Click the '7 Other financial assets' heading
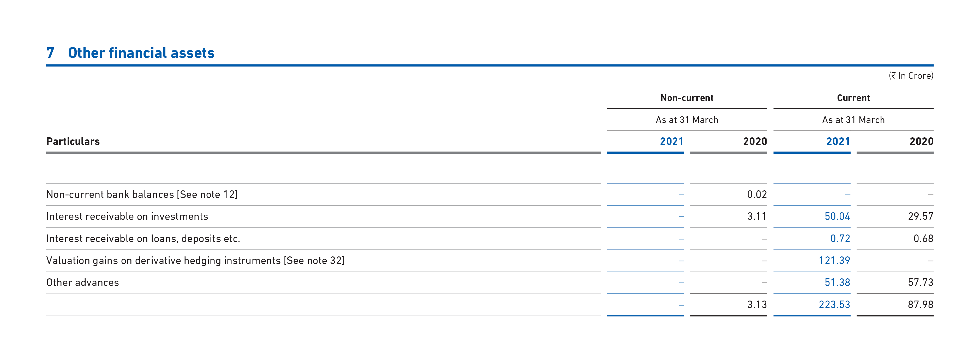Viewport: 980px width, 364px height. pyautogui.click(x=130, y=53)
